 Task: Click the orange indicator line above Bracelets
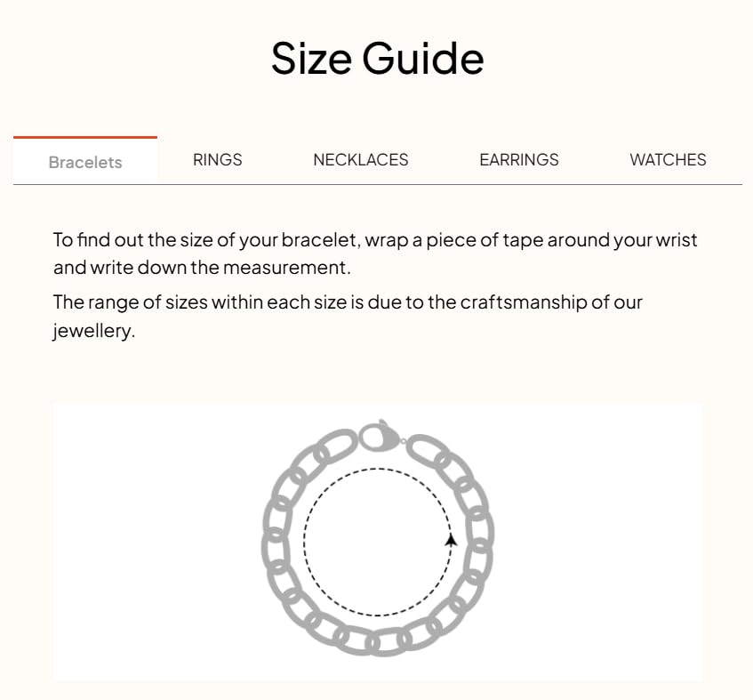pyautogui.click(x=85, y=138)
